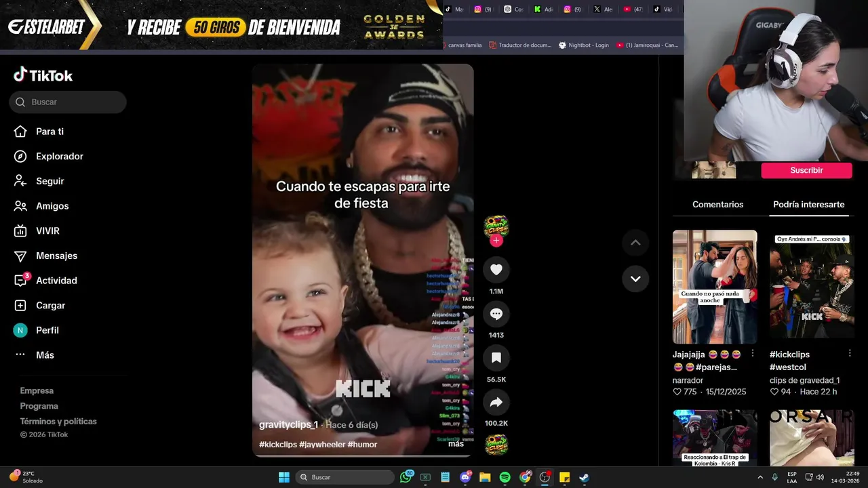Open Steam from the taskbar

[584, 477]
